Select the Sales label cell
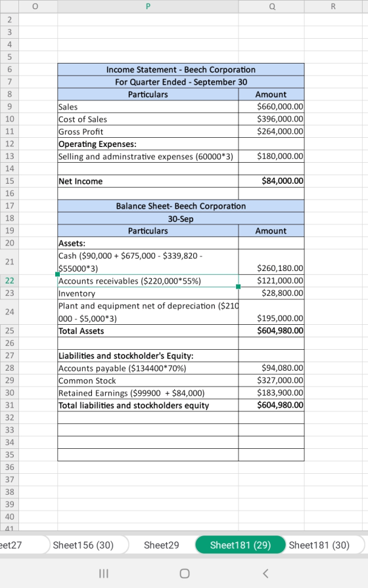This screenshot has height=588, width=368. pyautogui.click(x=148, y=107)
